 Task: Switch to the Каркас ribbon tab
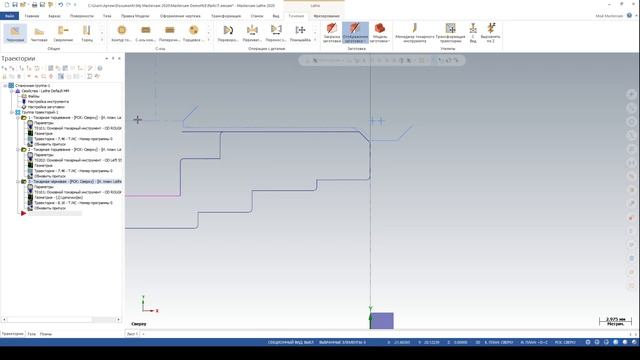(54, 16)
